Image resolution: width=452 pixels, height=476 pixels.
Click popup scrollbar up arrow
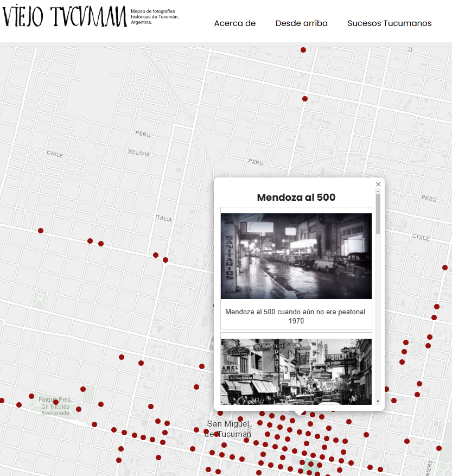[x=378, y=191]
